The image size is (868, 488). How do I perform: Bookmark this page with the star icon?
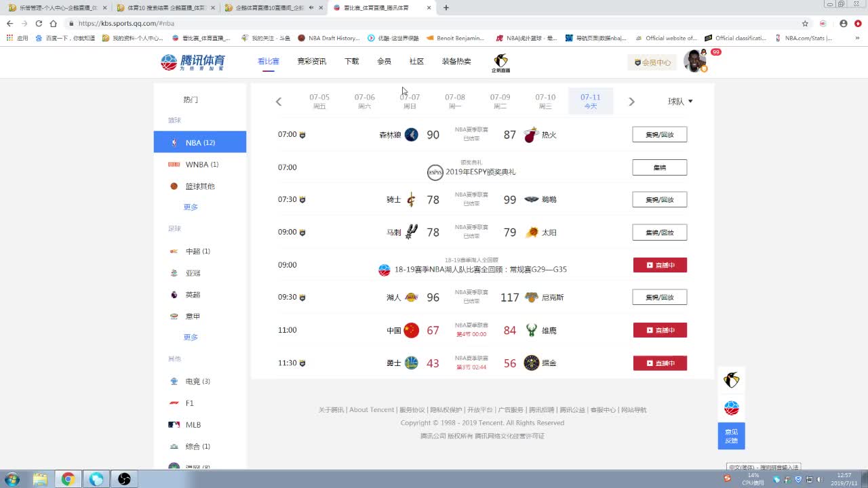(x=805, y=23)
